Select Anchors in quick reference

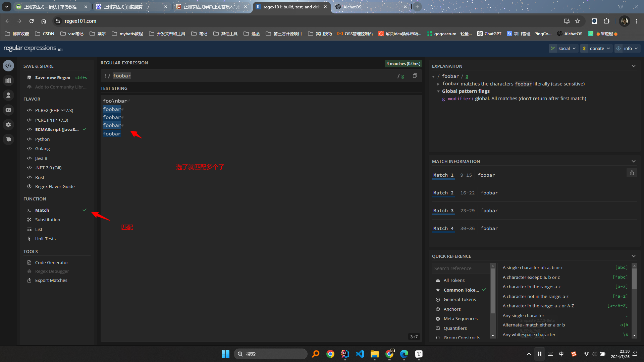(452, 309)
